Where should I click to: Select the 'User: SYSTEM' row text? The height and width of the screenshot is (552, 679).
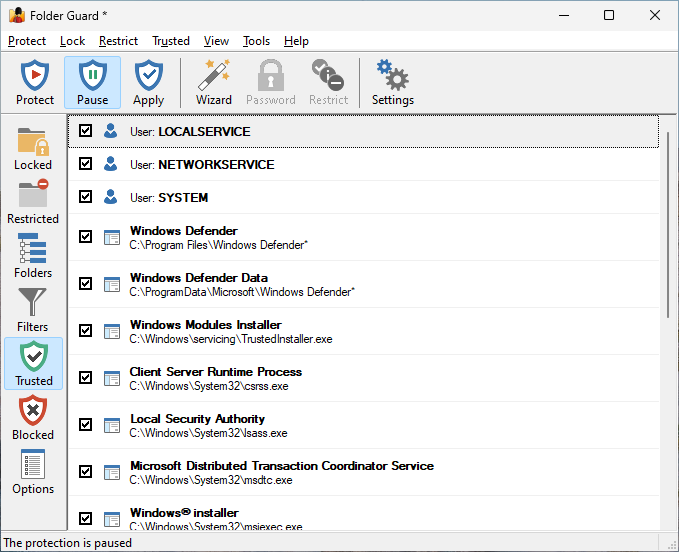point(169,197)
